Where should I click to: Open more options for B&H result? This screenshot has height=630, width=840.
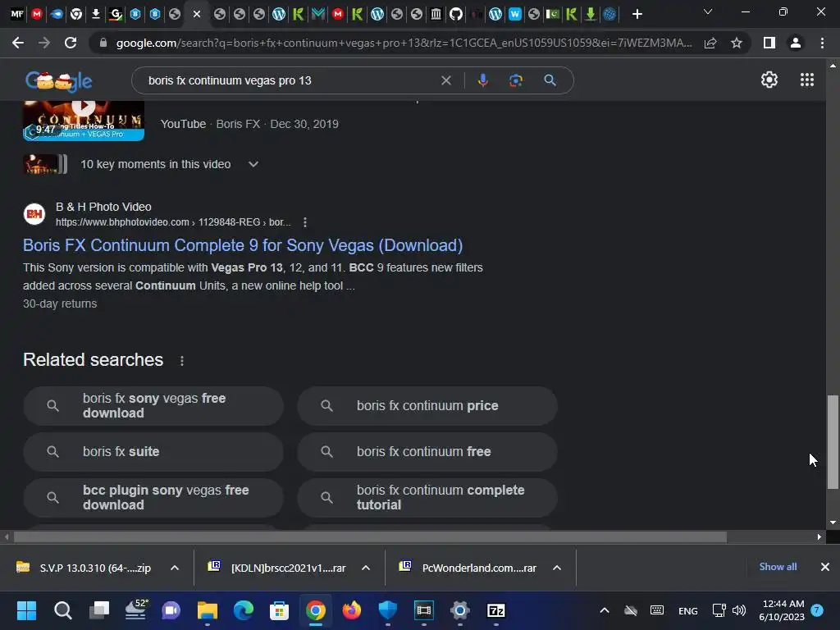[x=305, y=221]
